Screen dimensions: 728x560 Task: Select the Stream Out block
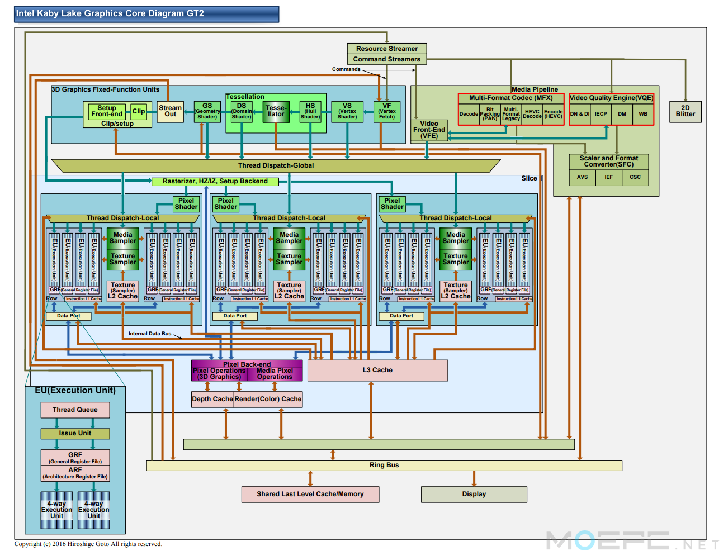(x=171, y=111)
